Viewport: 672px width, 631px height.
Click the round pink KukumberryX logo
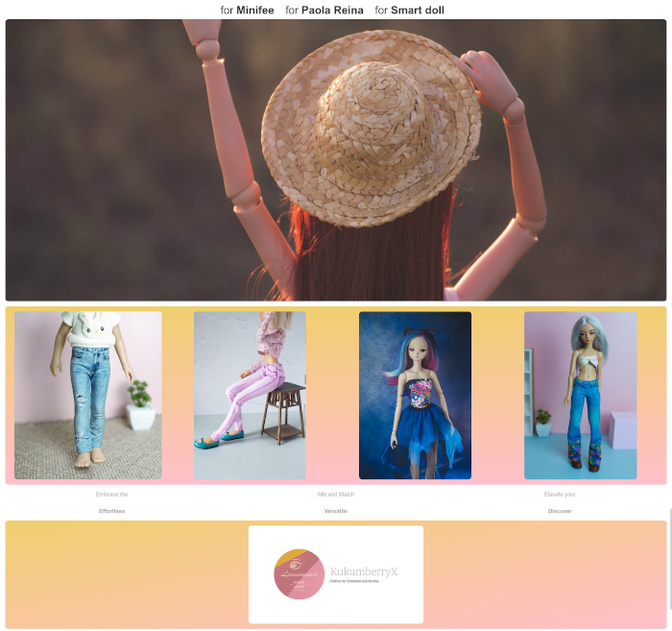coord(300,574)
